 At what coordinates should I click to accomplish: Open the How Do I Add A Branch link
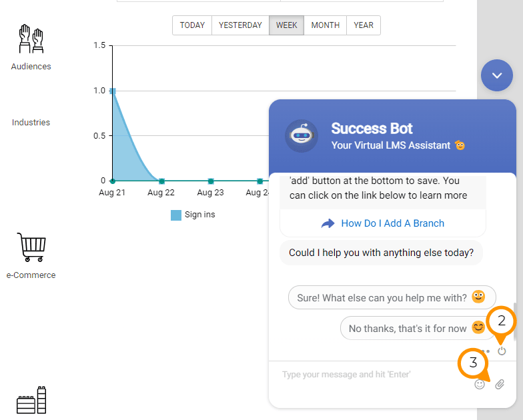[x=383, y=223]
